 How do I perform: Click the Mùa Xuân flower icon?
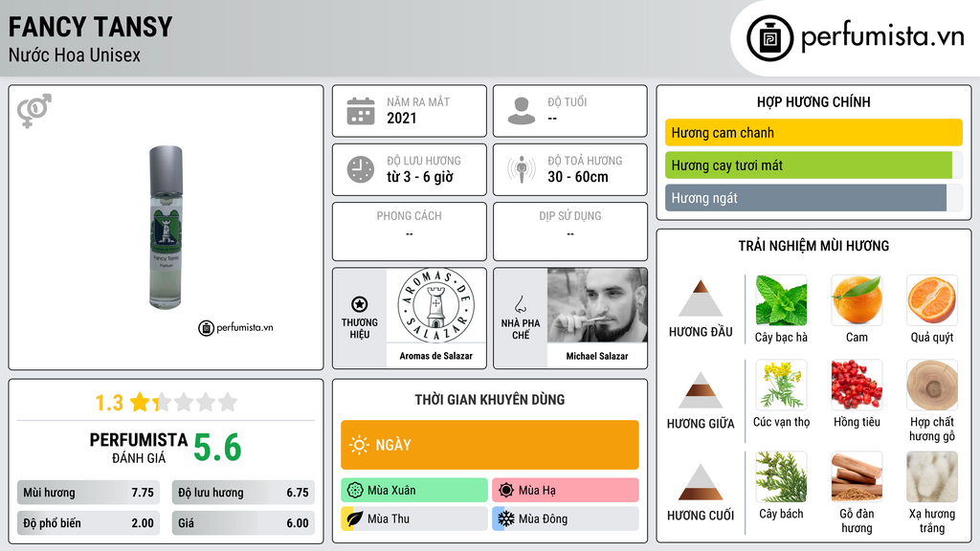click(355, 491)
